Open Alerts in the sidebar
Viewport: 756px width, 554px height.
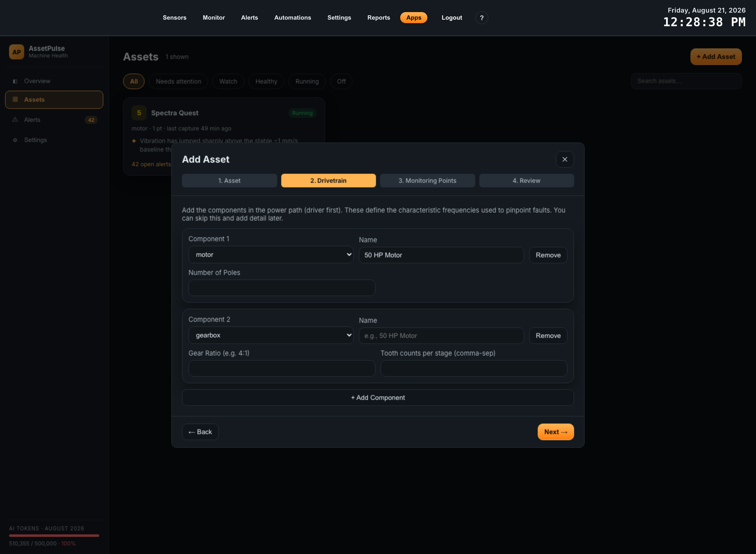tap(54, 120)
